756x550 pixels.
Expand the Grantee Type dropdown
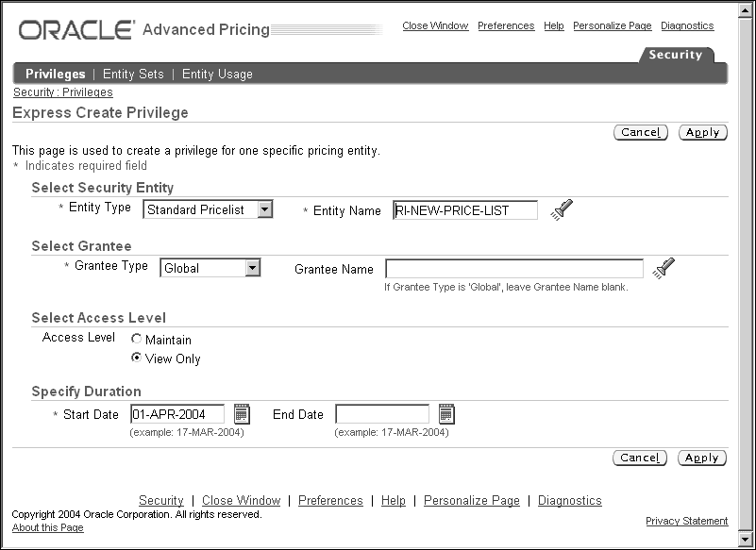click(253, 268)
